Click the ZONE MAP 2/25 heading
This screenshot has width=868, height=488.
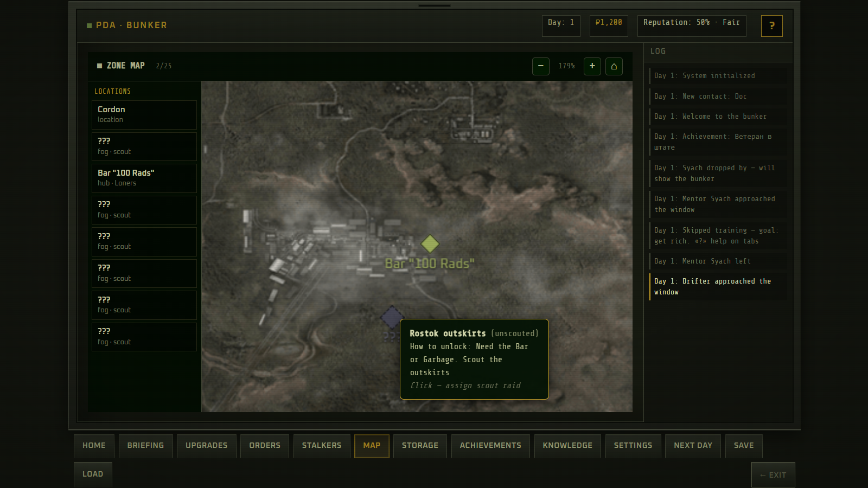[134, 66]
